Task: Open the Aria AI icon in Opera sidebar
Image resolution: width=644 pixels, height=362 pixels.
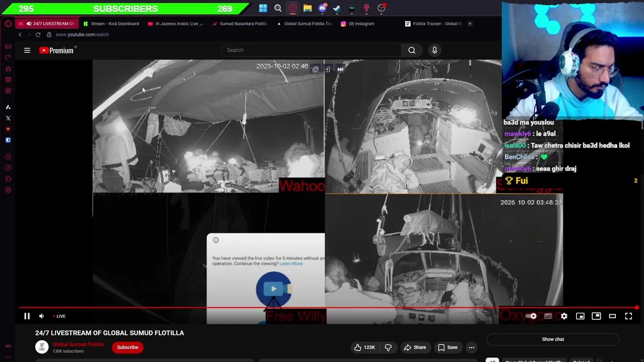Action: tap(8, 107)
